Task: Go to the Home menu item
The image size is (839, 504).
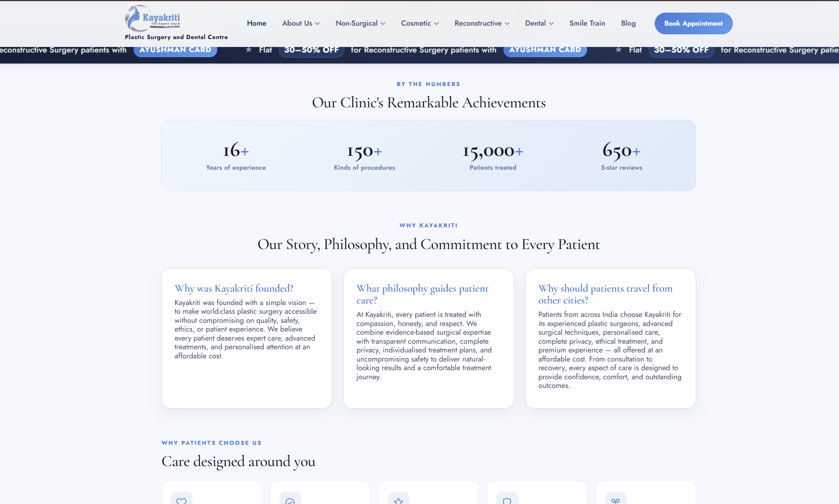Action: (x=257, y=23)
